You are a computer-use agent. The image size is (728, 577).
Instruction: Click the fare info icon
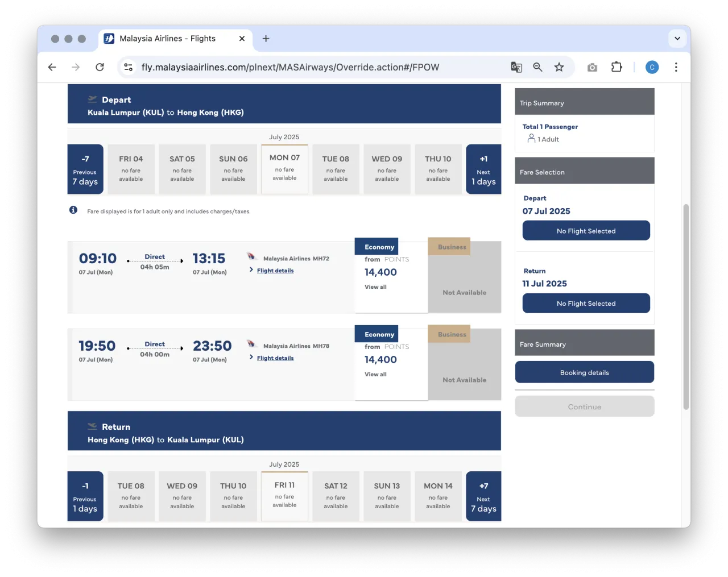[73, 210]
